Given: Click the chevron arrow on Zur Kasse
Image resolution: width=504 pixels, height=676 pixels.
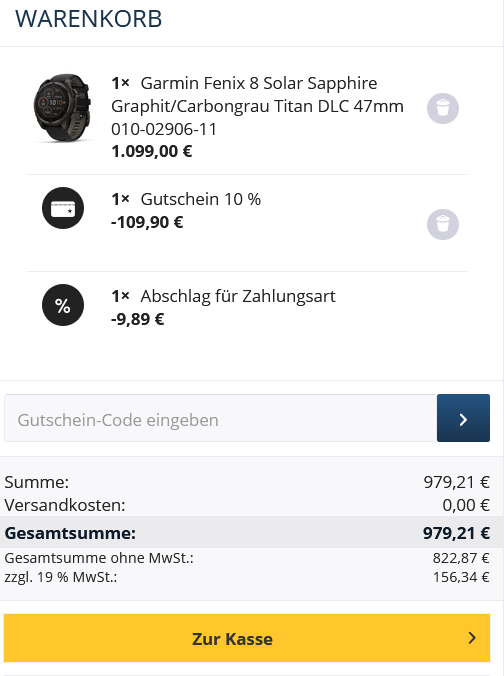Looking at the screenshot, I should point(472,638).
